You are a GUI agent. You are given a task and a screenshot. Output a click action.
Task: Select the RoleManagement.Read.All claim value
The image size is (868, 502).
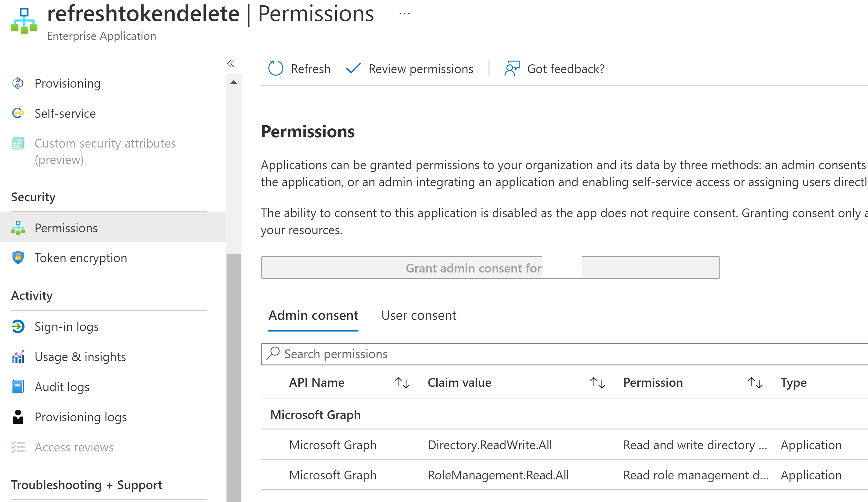[x=499, y=475]
